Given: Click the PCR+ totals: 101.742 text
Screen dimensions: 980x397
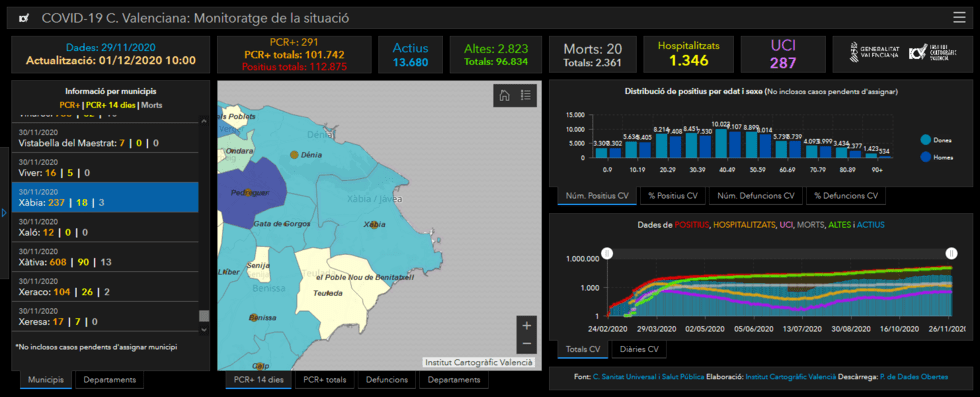Looking at the screenshot, I should [294, 55].
